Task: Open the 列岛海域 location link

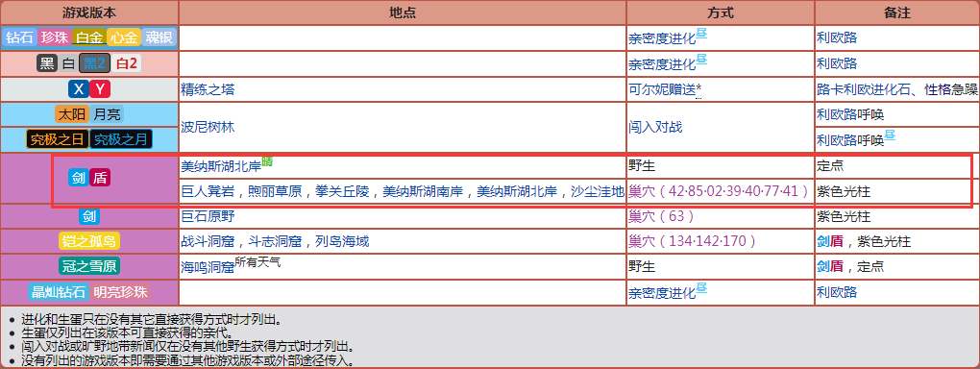Action: (x=342, y=242)
